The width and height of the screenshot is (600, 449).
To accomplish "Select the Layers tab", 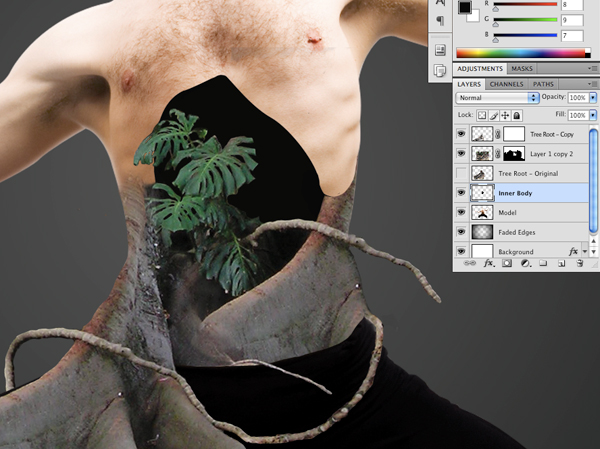I will tap(469, 84).
